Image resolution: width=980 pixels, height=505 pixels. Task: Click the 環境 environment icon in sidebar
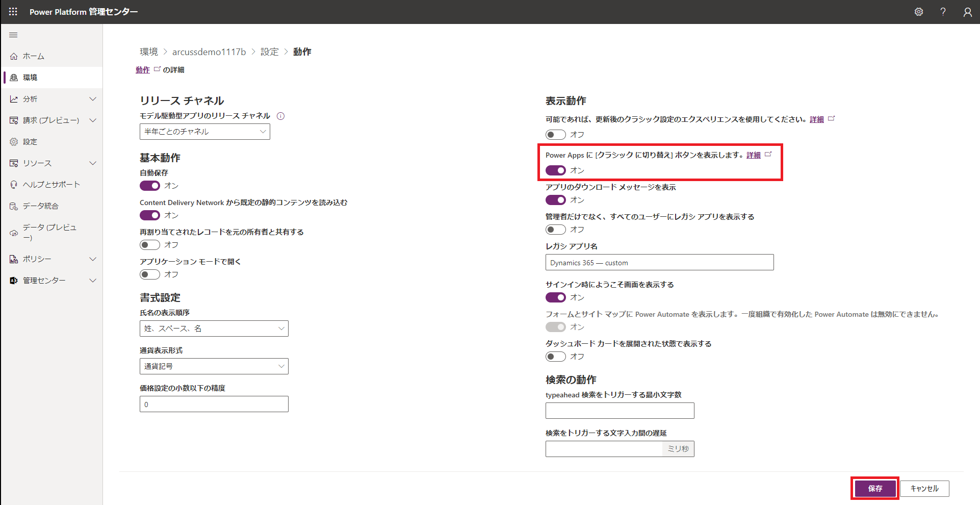pyautogui.click(x=14, y=78)
